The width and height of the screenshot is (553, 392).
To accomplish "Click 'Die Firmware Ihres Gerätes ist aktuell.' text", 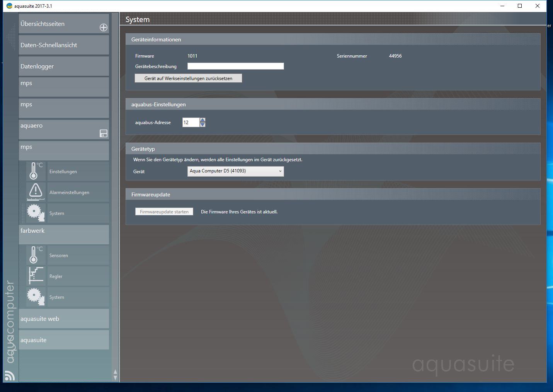I will [239, 212].
